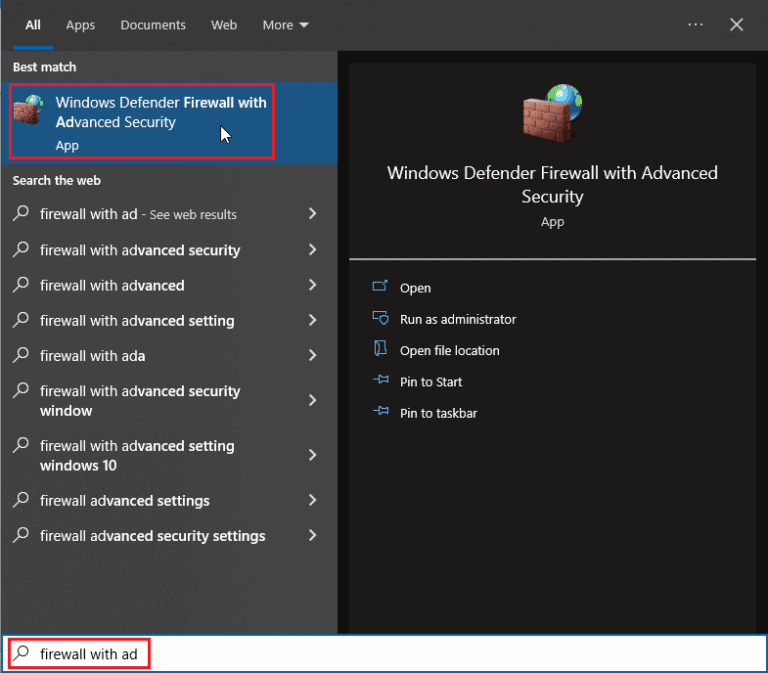Click search icon beside 'firewall advanced settings'
768x673 pixels.
21,500
